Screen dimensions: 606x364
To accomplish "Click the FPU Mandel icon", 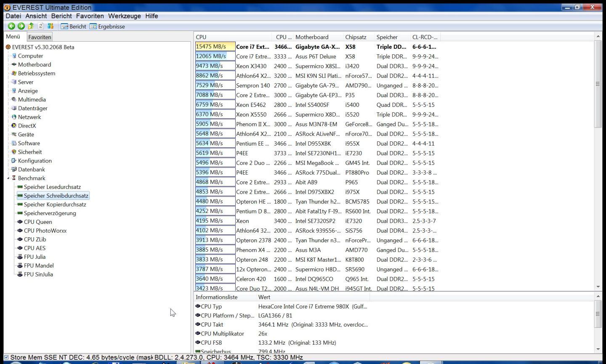I will [20, 266].
